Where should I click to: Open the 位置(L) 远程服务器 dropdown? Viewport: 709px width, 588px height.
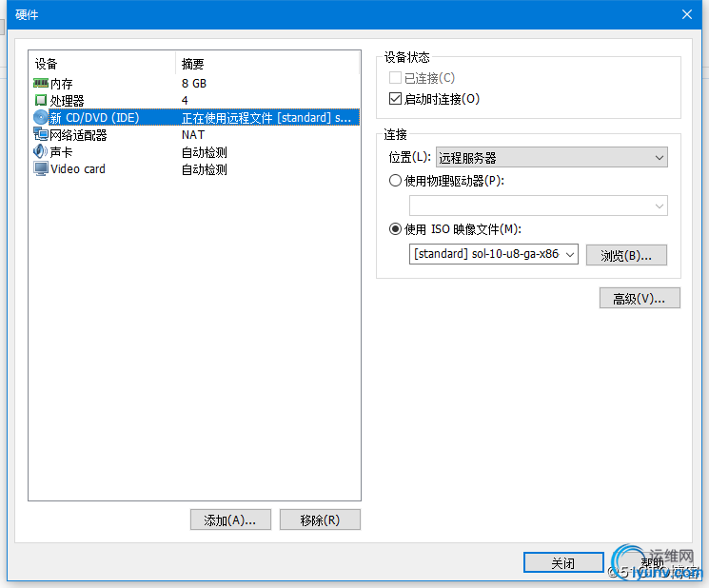pyautogui.click(x=552, y=157)
